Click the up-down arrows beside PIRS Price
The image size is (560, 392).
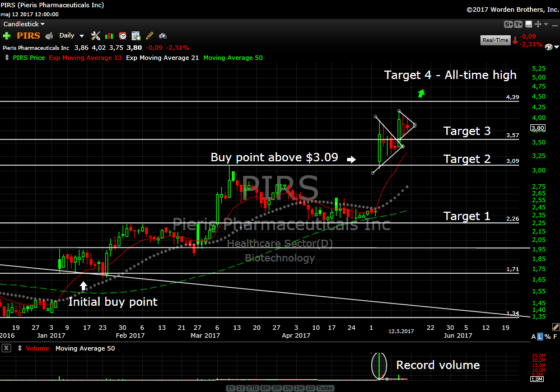coord(6,58)
